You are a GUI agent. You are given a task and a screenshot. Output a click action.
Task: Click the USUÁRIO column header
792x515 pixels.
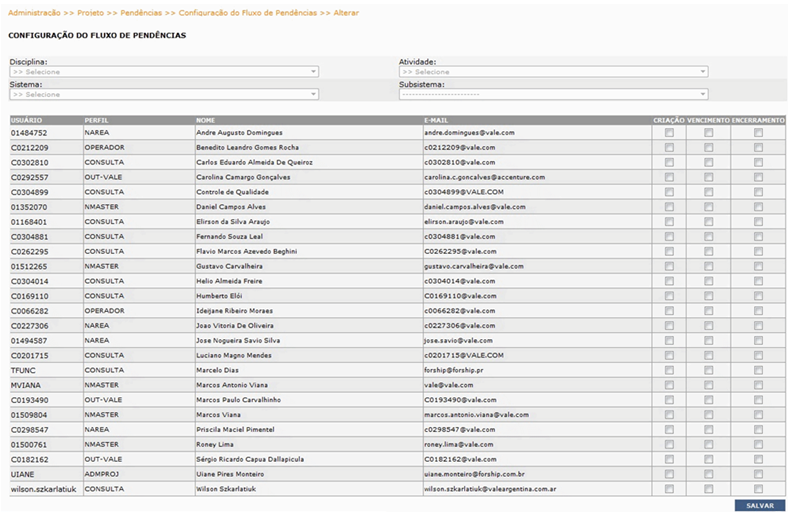[x=26, y=120]
